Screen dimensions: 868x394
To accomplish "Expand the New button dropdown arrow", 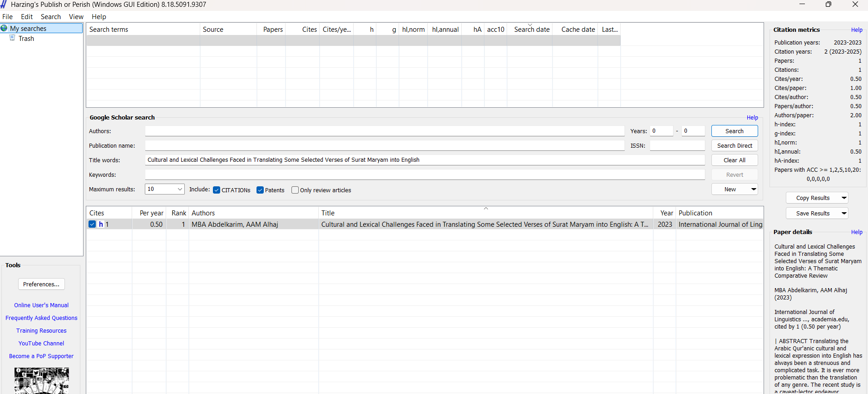I will [x=754, y=189].
